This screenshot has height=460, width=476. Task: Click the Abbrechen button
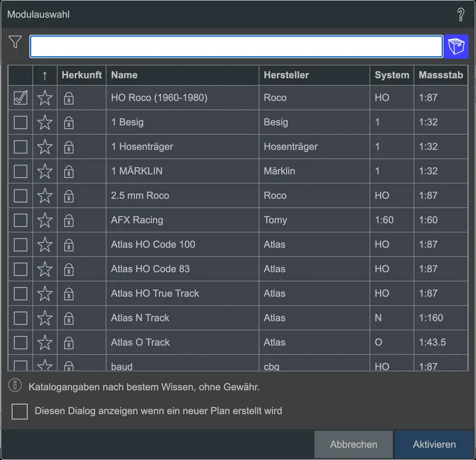(x=353, y=444)
